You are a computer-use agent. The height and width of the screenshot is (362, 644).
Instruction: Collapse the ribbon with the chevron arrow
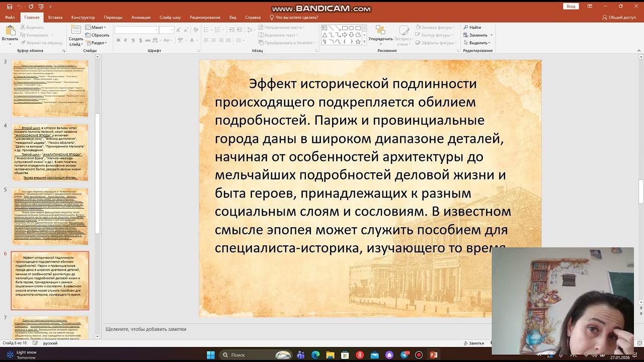[639, 50]
